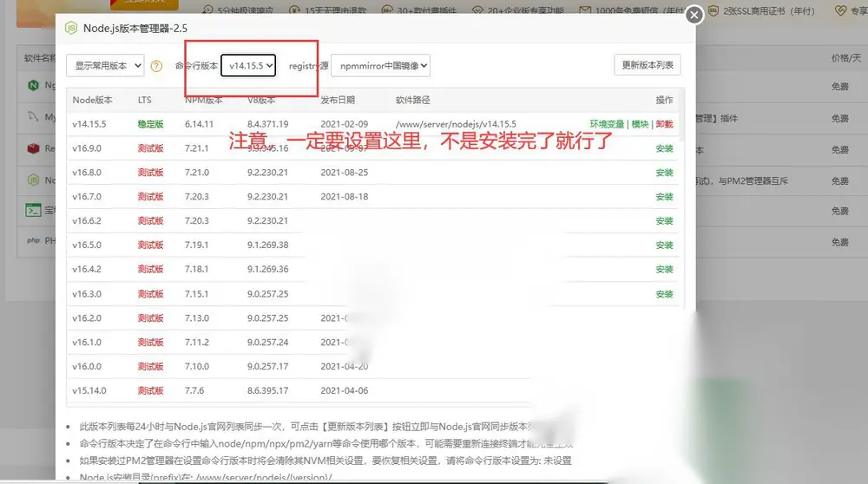Click Node.js icon in background software list
The height and width of the screenshot is (484, 868).
tap(33, 180)
